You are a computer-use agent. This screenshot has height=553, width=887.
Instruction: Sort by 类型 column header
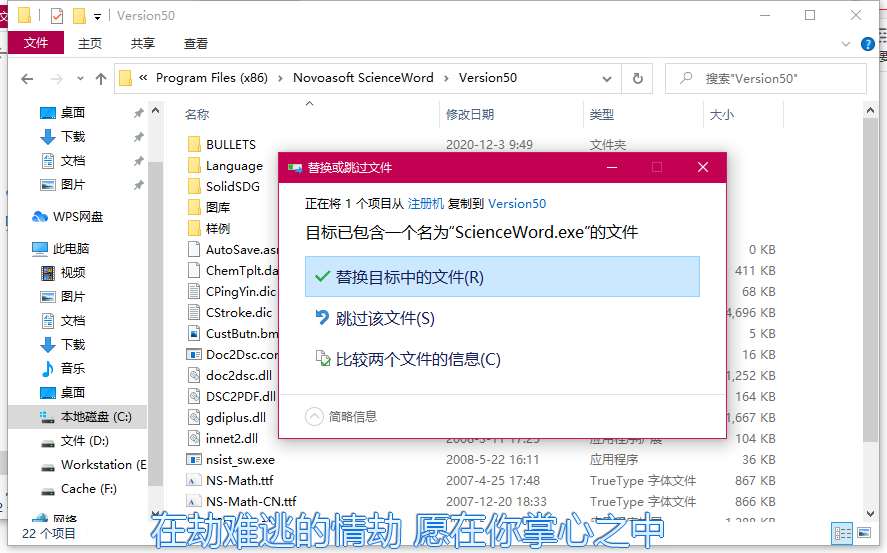pyautogui.click(x=601, y=114)
